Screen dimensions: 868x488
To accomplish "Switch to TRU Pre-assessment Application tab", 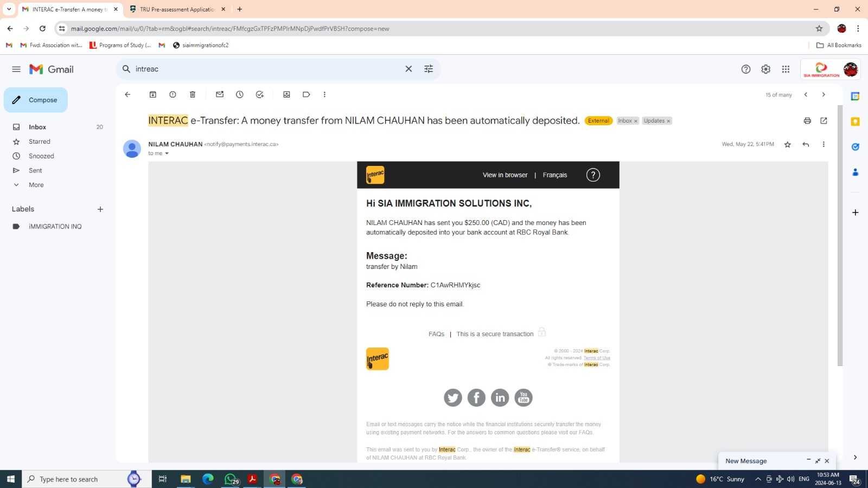I will coord(177,9).
